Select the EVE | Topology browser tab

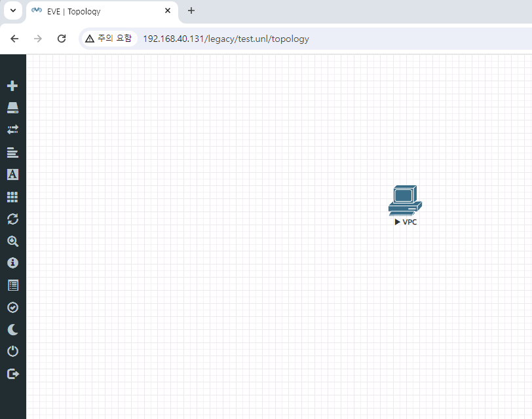click(102, 11)
